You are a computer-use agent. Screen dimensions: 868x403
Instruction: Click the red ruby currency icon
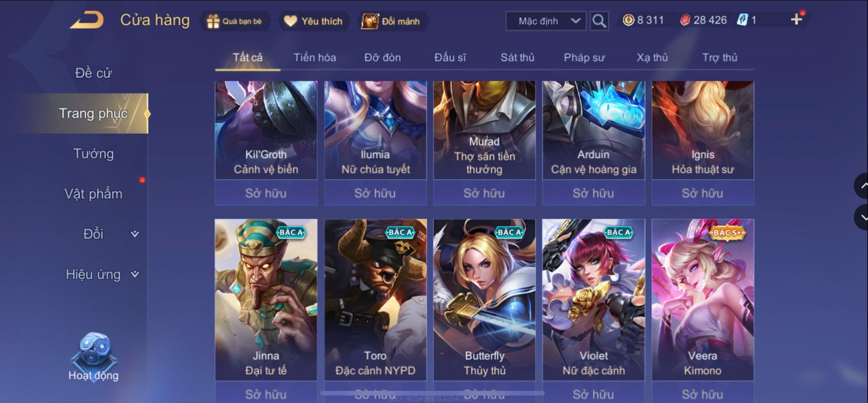click(x=685, y=20)
